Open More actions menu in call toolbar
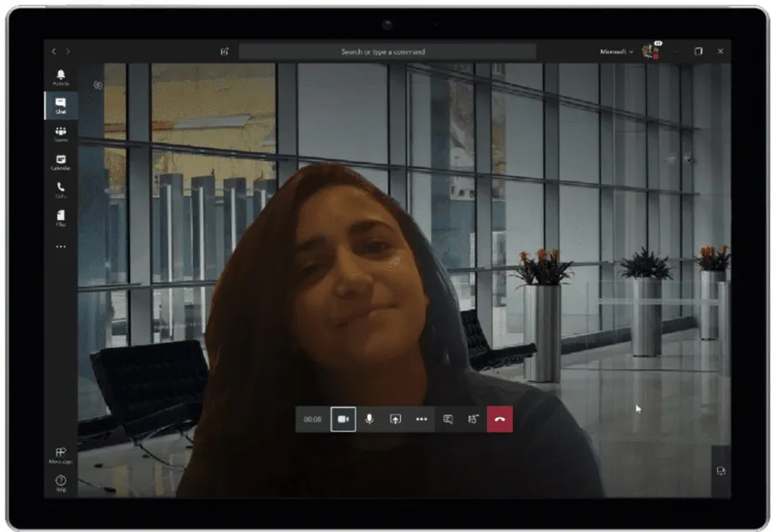Image resolution: width=771 pixels, height=532 pixels. click(421, 419)
